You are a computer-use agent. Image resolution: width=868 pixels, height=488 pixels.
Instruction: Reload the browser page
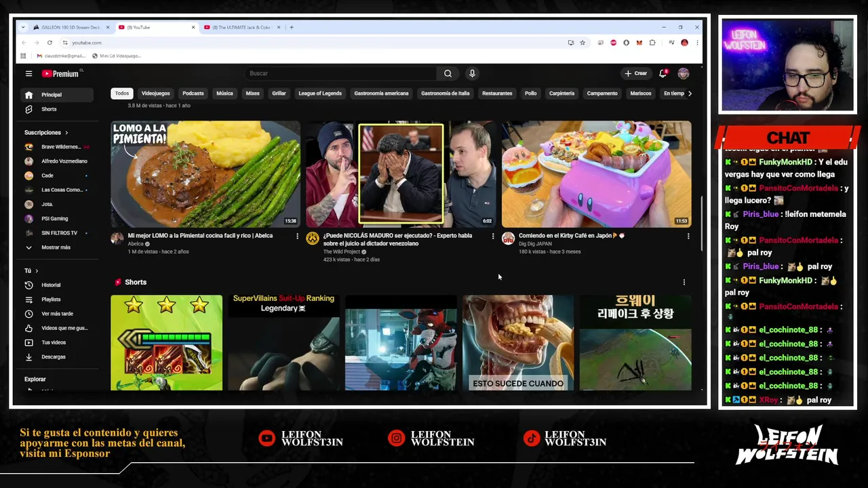point(50,43)
